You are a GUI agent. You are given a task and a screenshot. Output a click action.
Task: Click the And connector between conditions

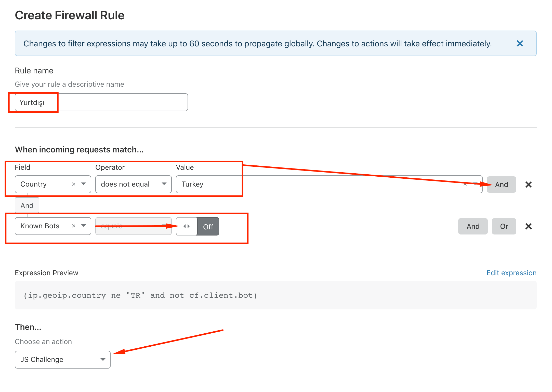pos(27,205)
